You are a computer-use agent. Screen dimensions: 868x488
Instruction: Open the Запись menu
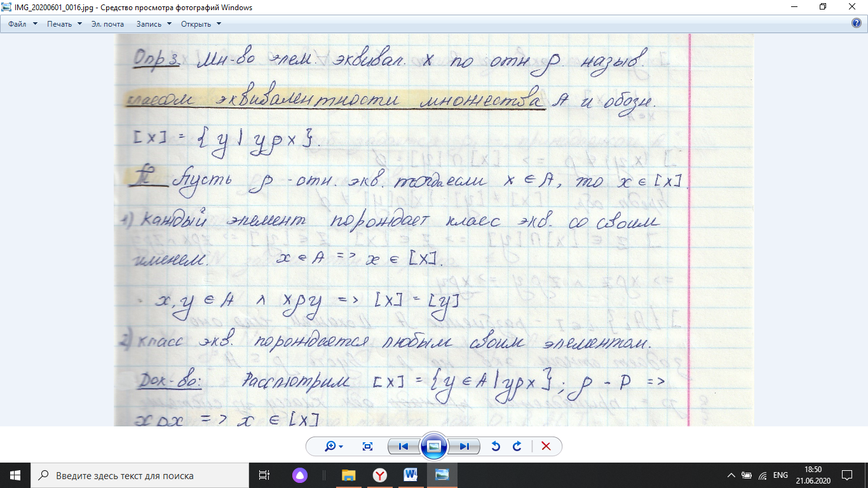click(x=154, y=24)
